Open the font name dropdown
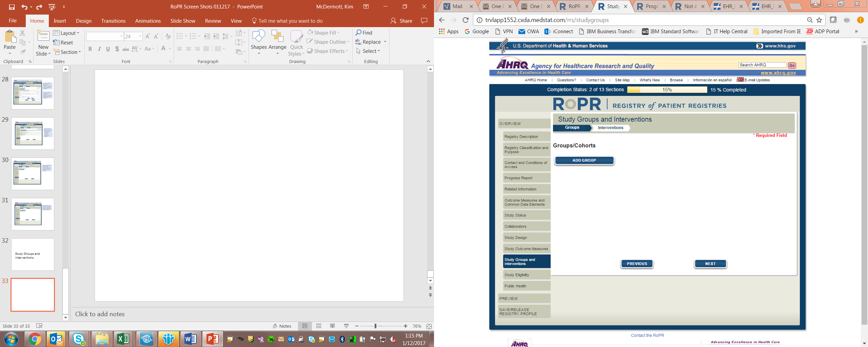 coord(121,36)
